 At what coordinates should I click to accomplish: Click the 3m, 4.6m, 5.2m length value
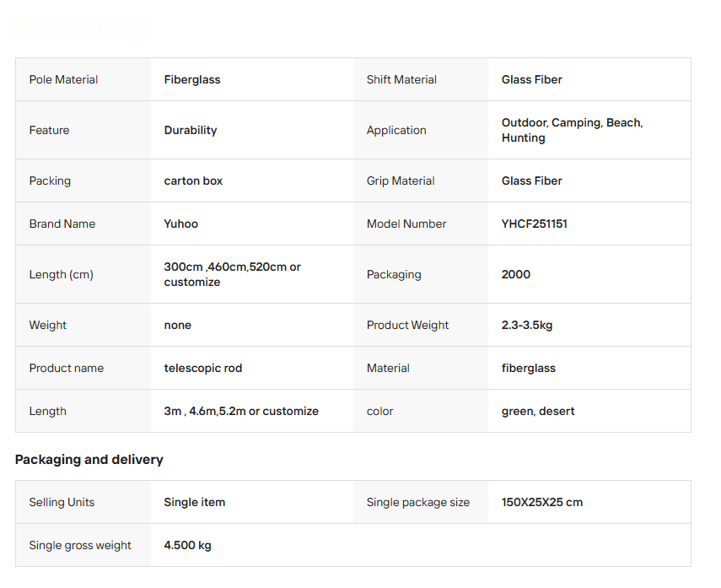click(241, 411)
